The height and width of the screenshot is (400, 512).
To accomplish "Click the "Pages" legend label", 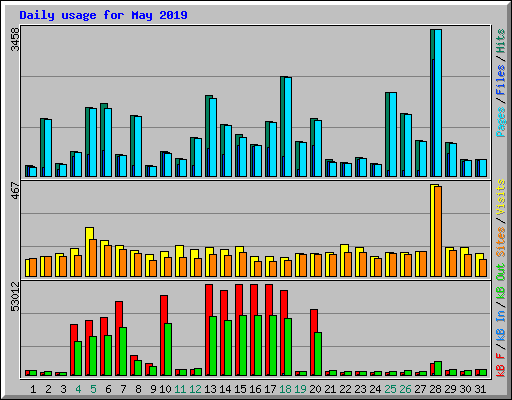I will [500, 122].
